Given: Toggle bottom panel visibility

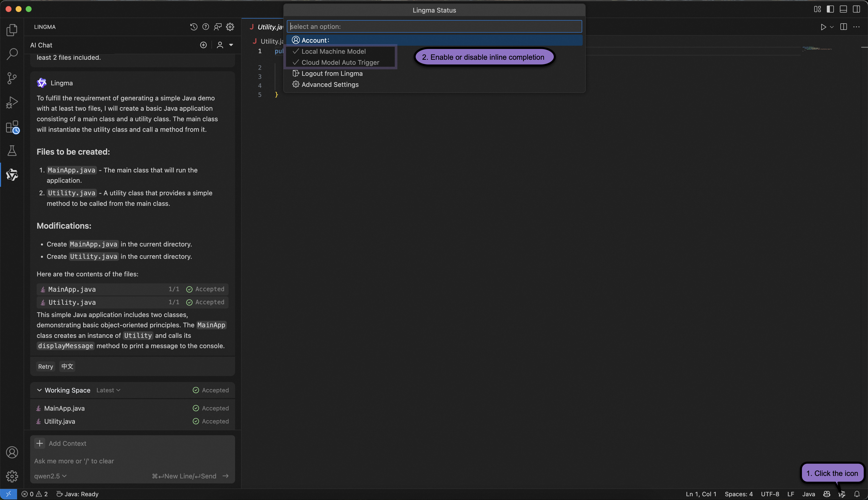Looking at the screenshot, I should tap(843, 9).
